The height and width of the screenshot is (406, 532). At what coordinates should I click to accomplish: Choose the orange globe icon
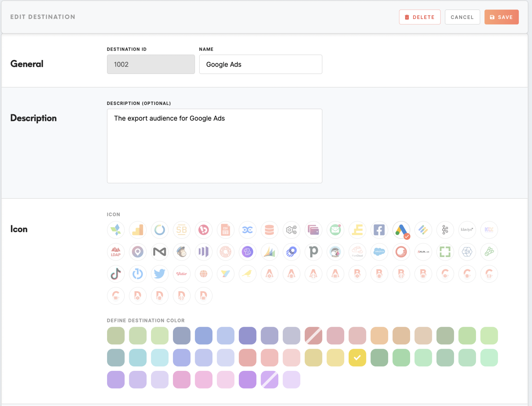coord(204,274)
